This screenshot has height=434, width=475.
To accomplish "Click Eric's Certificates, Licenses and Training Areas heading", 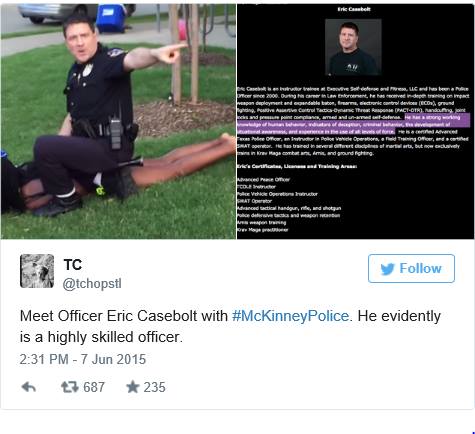I will coord(297,166).
